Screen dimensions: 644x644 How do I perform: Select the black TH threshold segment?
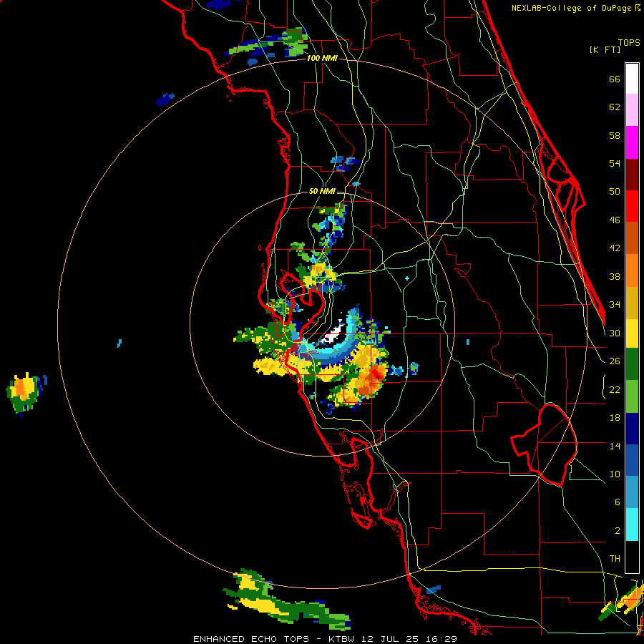point(632,557)
